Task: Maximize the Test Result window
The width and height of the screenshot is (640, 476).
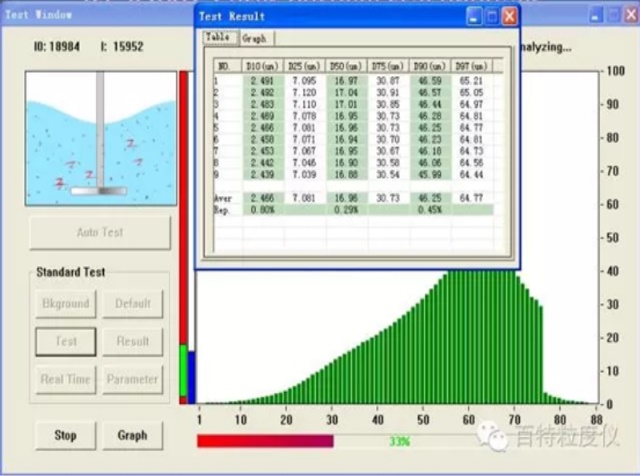Action: point(490,16)
